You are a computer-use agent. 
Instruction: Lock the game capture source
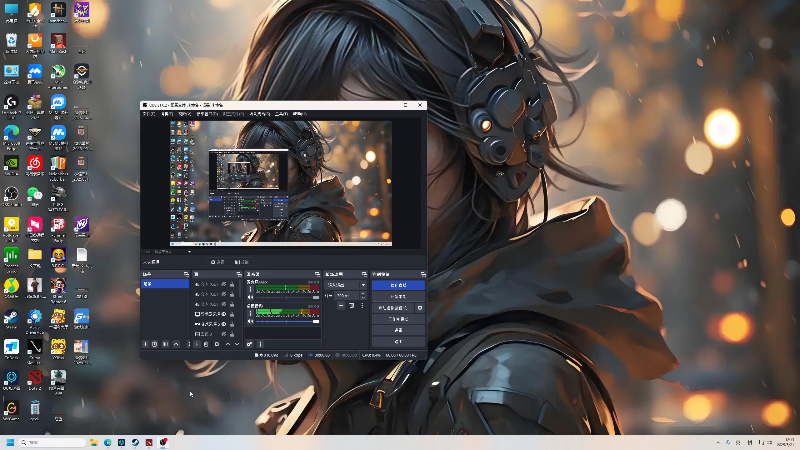tap(232, 324)
